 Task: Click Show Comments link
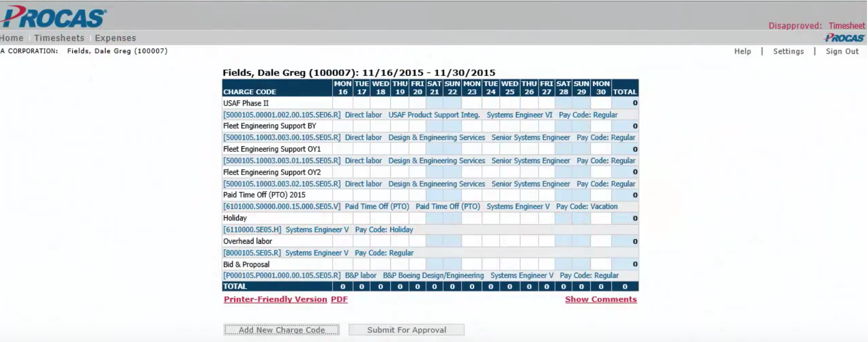[601, 299]
